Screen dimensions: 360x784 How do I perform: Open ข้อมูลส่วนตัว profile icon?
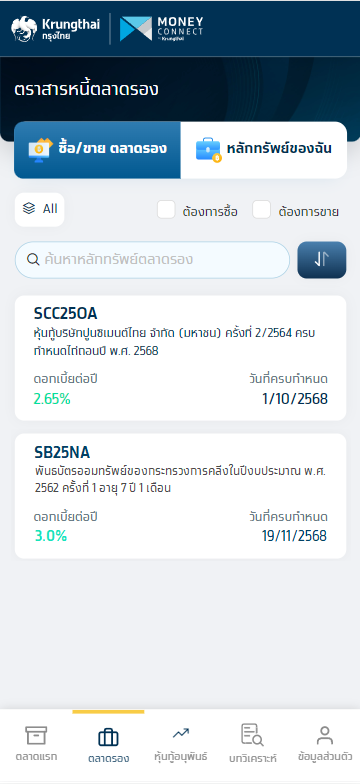325,736
